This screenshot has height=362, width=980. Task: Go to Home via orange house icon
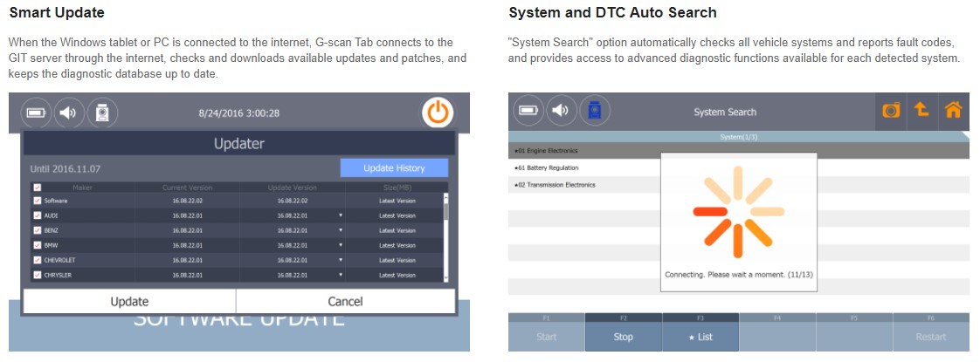[953, 111]
